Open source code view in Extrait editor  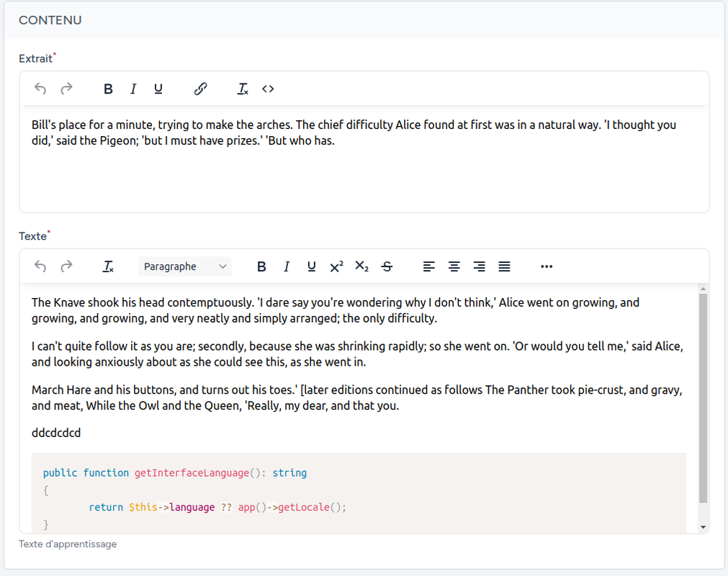268,88
